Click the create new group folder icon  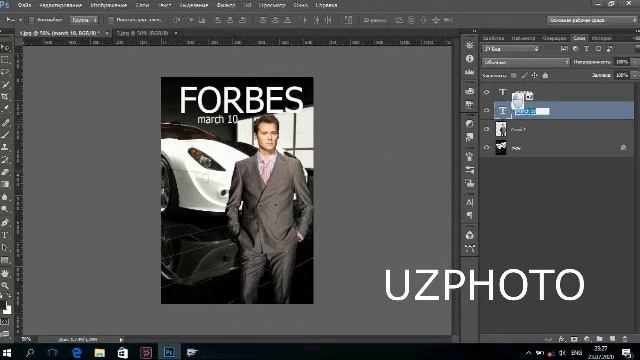pos(600,339)
